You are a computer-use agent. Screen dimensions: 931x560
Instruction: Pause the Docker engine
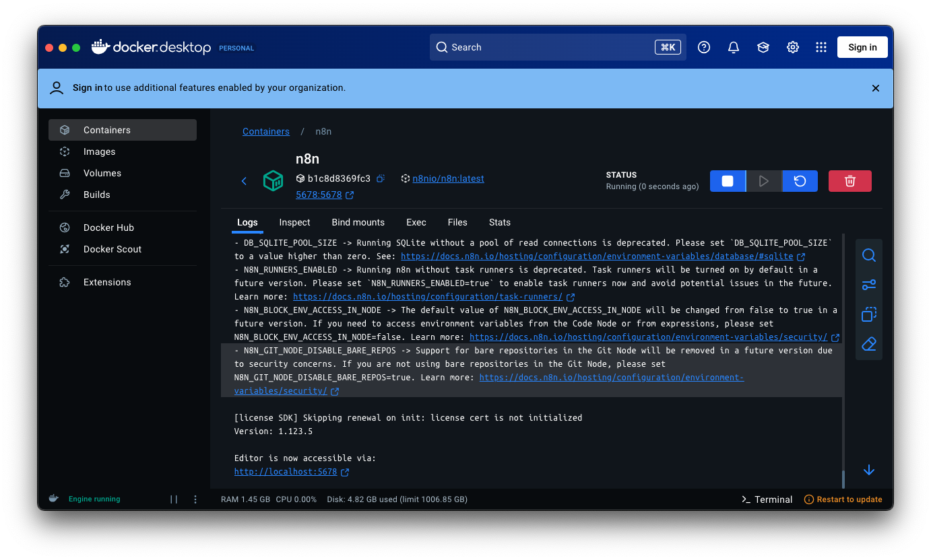point(174,499)
